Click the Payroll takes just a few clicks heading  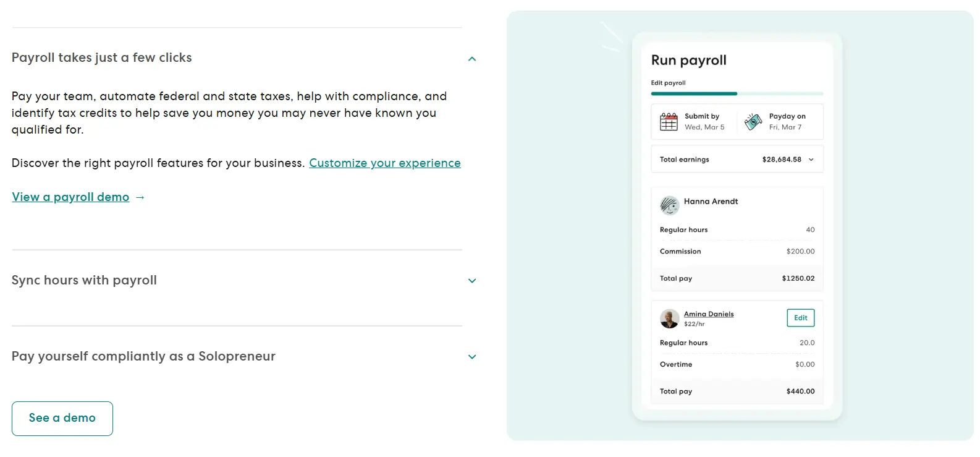coord(102,58)
